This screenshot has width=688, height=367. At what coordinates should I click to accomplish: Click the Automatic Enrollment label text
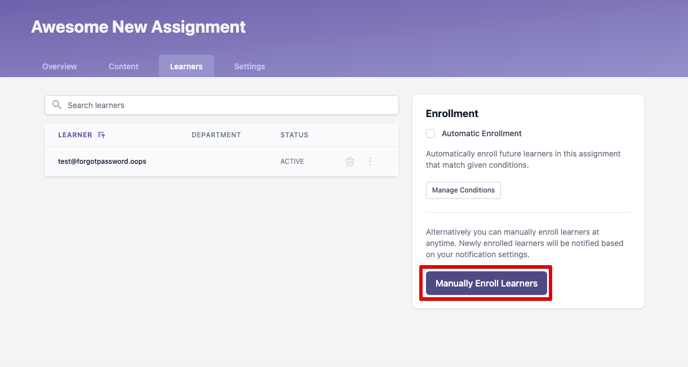(x=481, y=133)
